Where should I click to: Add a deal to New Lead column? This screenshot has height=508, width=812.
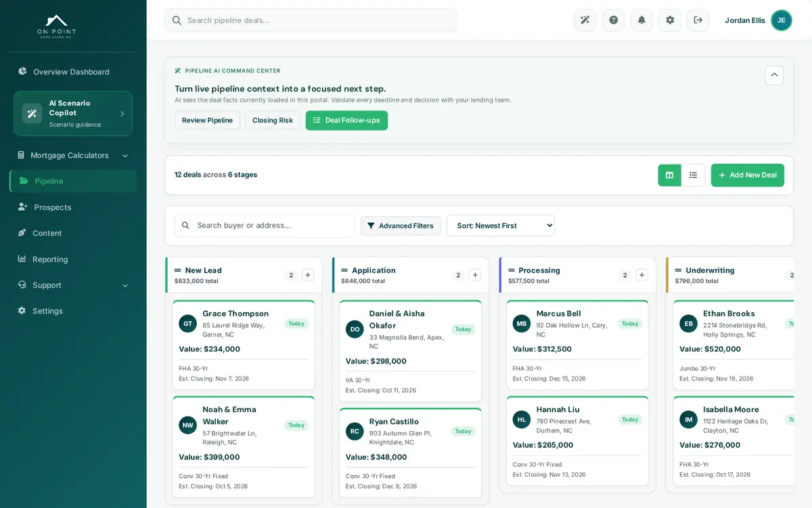[x=308, y=275]
